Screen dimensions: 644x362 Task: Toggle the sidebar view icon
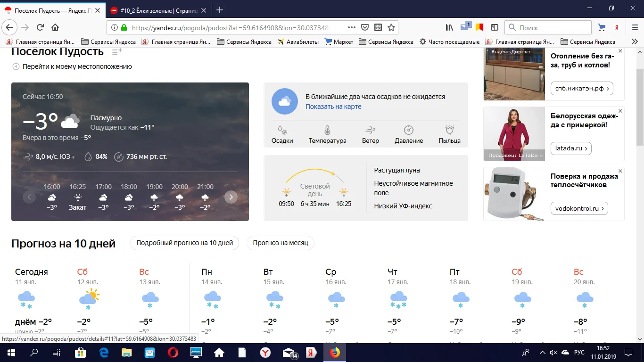[x=495, y=27]
